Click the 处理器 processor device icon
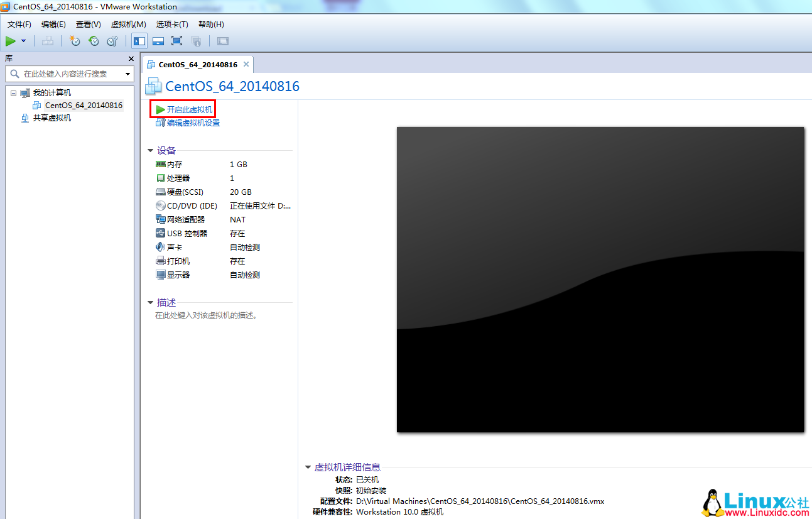This screenshot has height=519, width=812. 161,178
